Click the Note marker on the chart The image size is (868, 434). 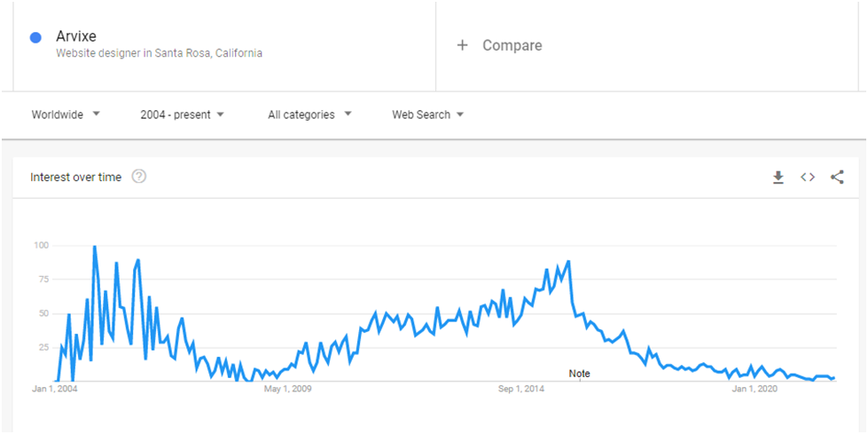click(x=580, y=375)
